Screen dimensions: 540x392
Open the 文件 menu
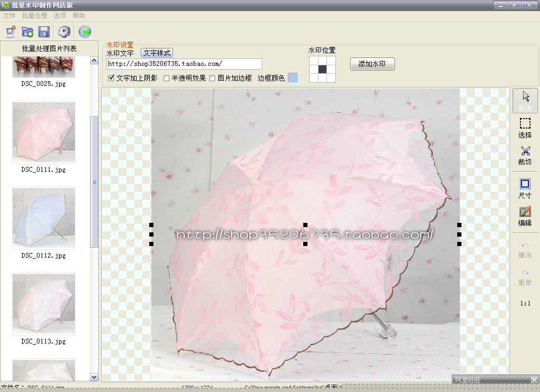[x=9, y=16]
